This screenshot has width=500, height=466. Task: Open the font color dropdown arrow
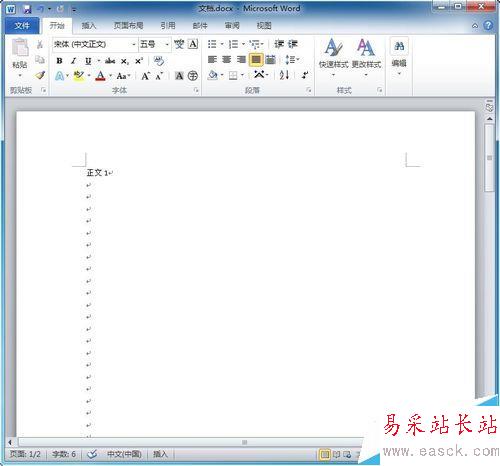coord(110,76)
